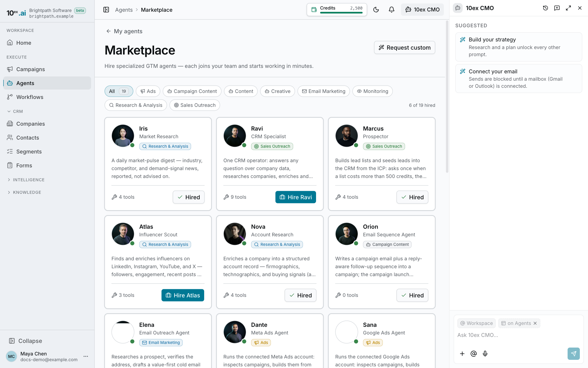Open Iris's avatar photo
588x368 pixels.
point(123,136)
